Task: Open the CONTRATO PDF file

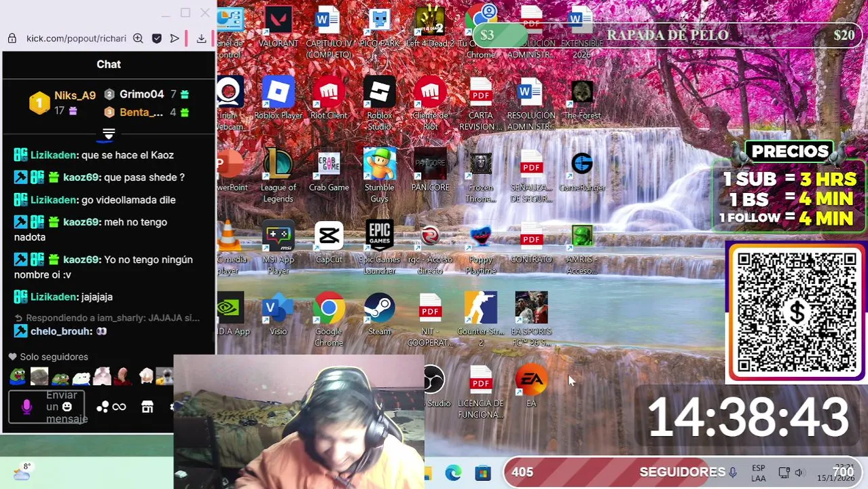Action: (x=531, y=243)
